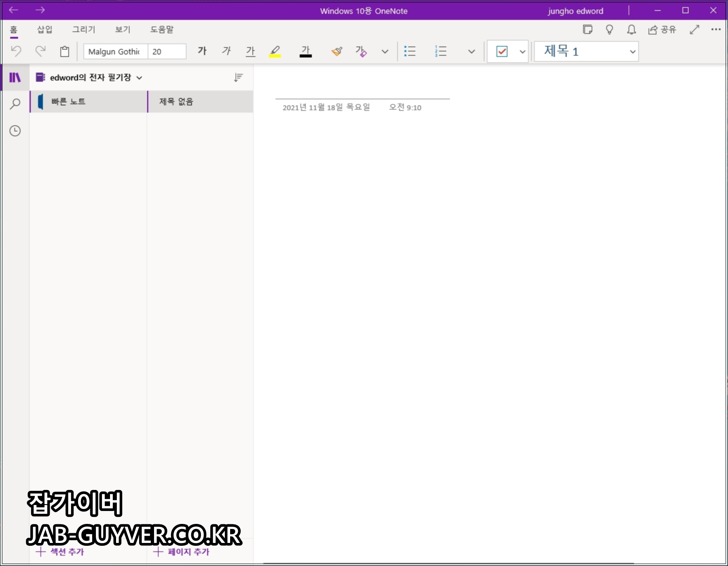Open the more options ellipsis menu
This screenshot has width=728, height=566.
[x=716, y=30]
